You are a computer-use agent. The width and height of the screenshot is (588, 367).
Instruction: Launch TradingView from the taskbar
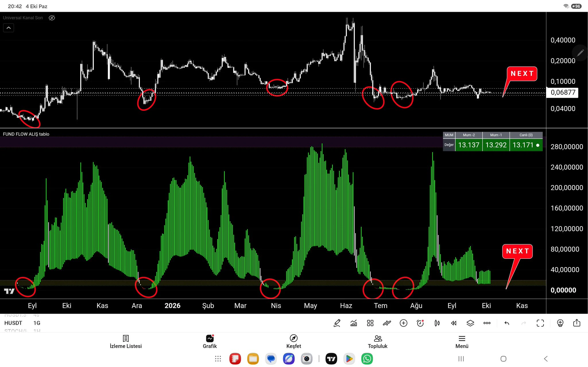click(331, 359)
